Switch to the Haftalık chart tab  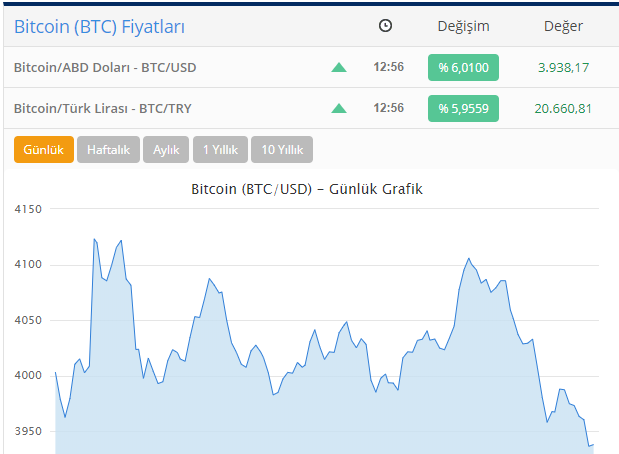(x=108, y=150)
